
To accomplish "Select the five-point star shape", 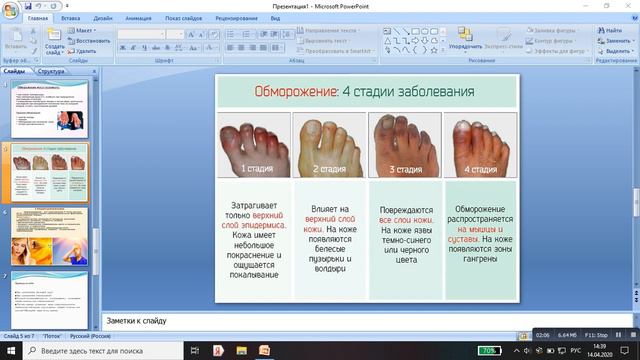I will click(434, 50).
